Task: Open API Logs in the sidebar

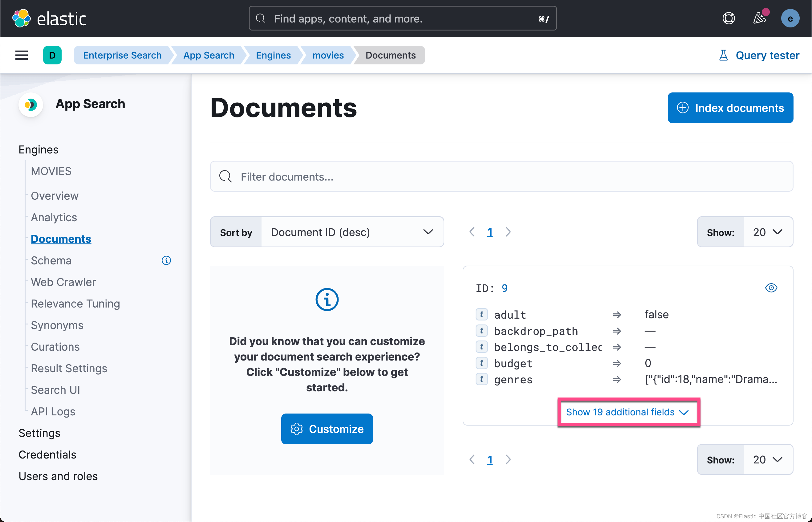Action: 53,411
